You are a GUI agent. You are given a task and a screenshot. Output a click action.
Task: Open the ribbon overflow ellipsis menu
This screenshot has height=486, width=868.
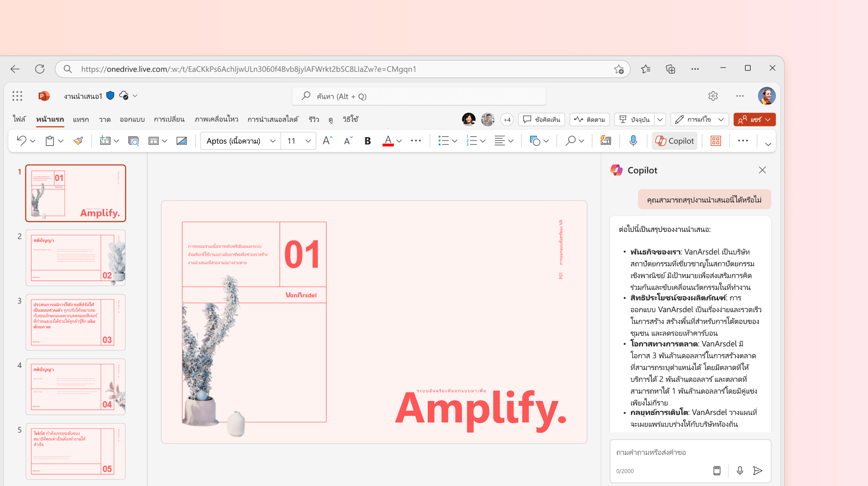743,141
